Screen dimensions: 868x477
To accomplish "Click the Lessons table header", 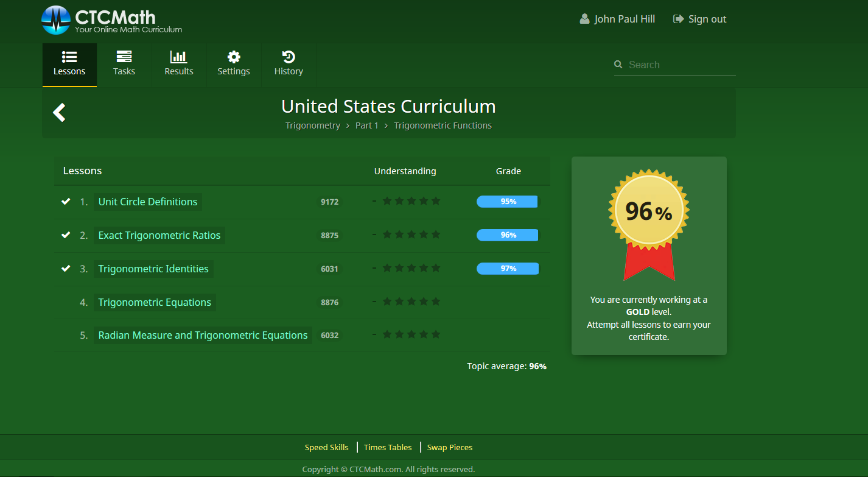I will coord(82,171).
